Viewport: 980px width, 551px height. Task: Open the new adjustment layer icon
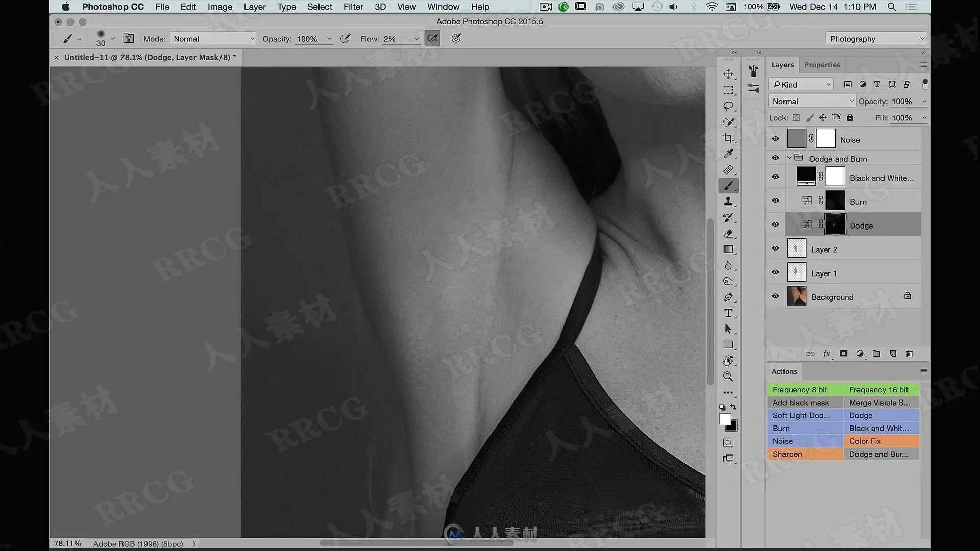coord(860,354)
